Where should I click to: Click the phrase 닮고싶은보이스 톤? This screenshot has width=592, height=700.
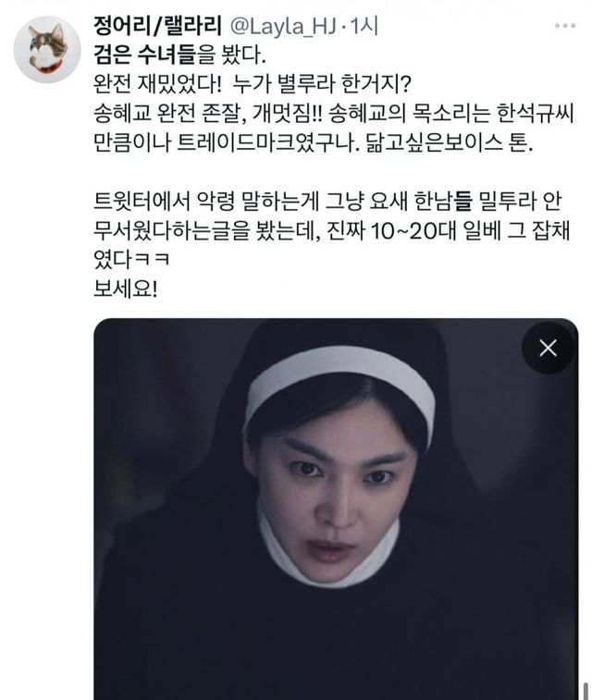click(450, 143)
